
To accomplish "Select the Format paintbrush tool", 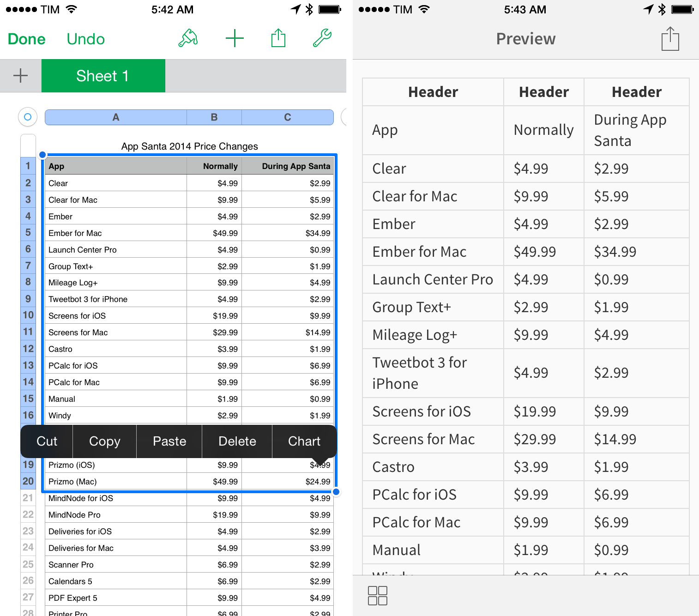I will [187, 38].
